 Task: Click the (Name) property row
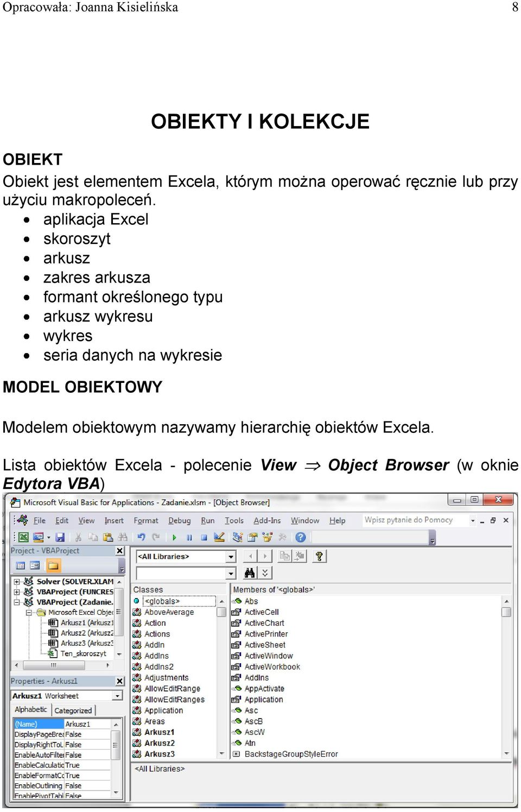click(61, 724)
